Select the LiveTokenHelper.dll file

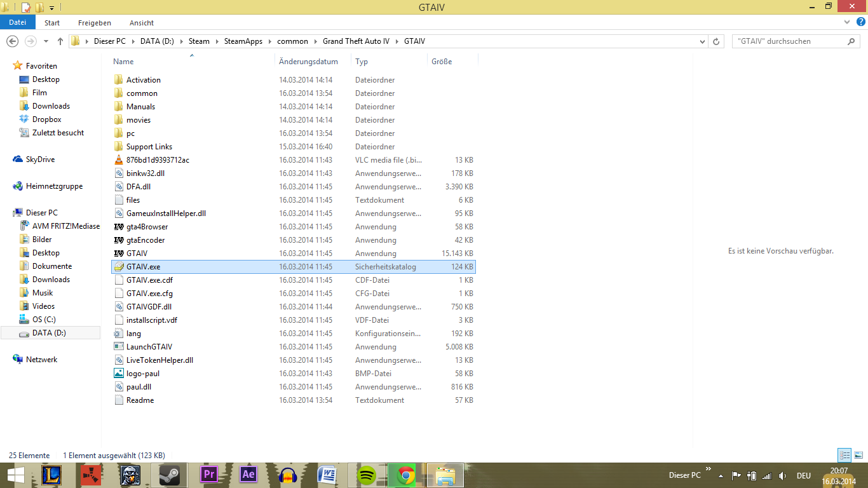pos(159,360)
